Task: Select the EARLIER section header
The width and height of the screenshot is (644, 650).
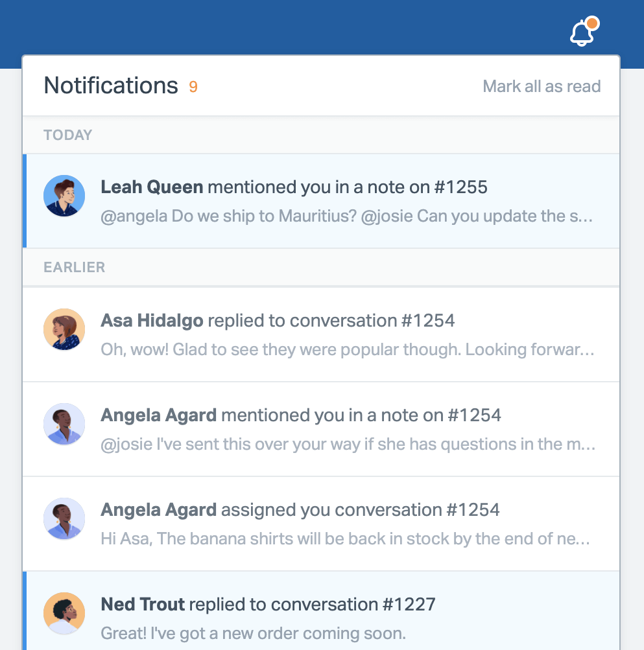Action: tap(74, 268)
